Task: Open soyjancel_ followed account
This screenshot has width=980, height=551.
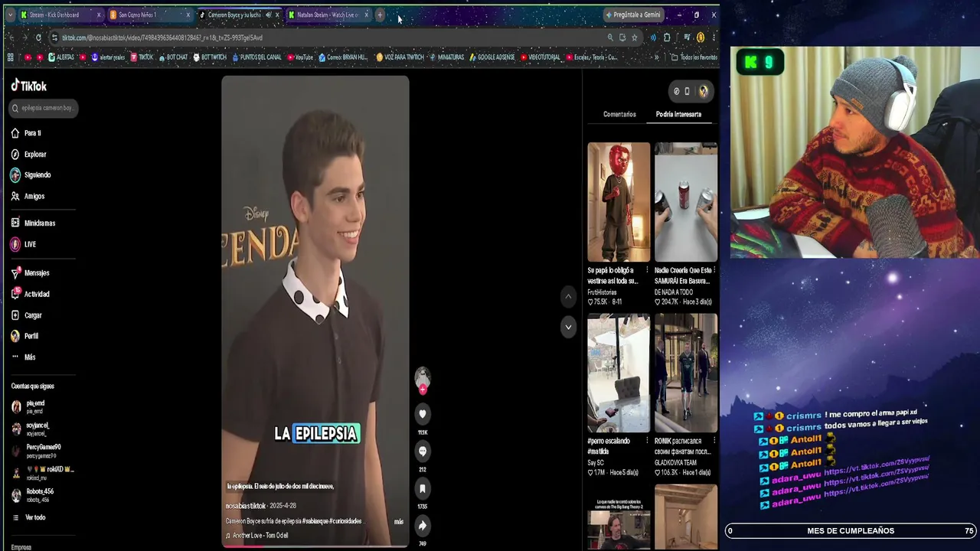Action: coord(31,429)
